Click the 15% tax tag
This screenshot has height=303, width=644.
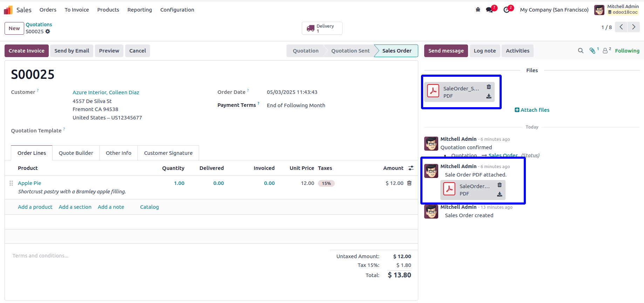coord(326,183)
